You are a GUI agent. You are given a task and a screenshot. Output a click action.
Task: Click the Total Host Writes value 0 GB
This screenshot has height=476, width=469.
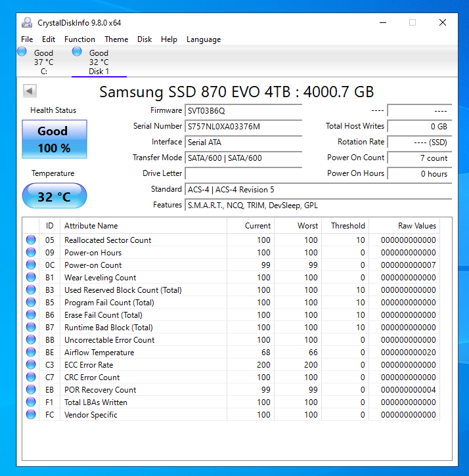click(420, 126)
